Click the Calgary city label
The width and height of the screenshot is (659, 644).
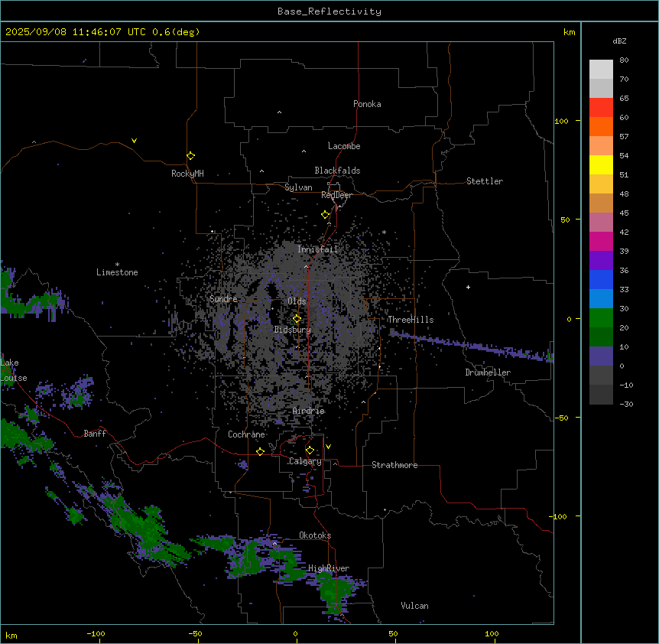pos(305,461)
